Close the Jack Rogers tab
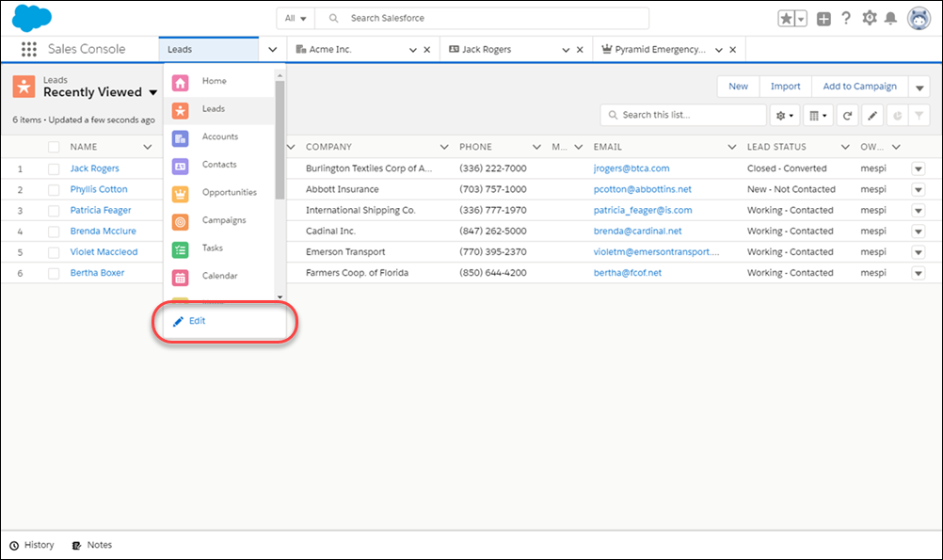943x560 pixels. pyautogui.click(x=580, y=50)
